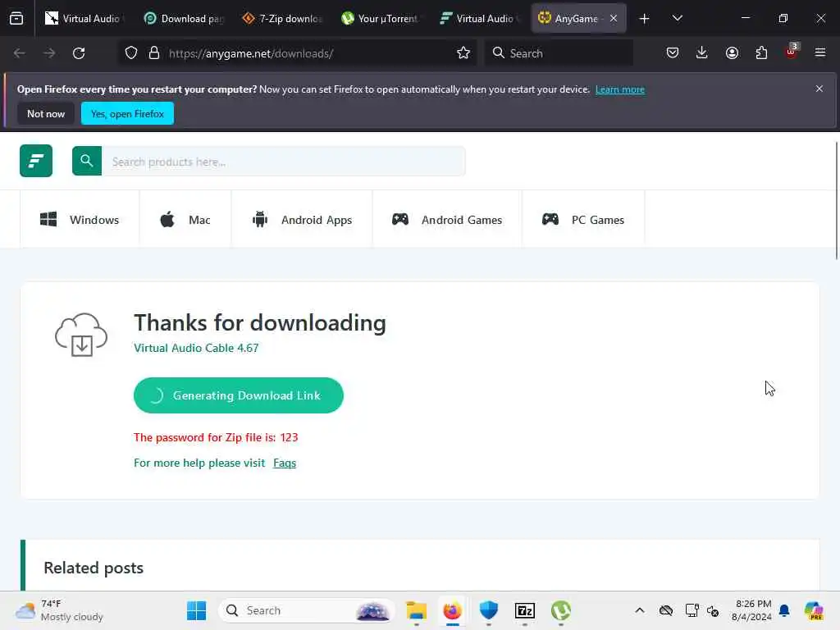Image resolution: width=840 pixels, height=630 pixels.
Task: Open the Learn more link
Action: [x=620, y=89]
